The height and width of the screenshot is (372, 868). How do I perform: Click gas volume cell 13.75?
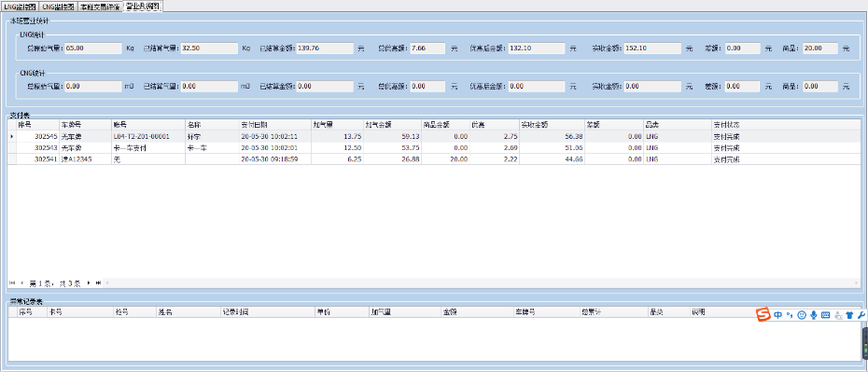(337, 136)
